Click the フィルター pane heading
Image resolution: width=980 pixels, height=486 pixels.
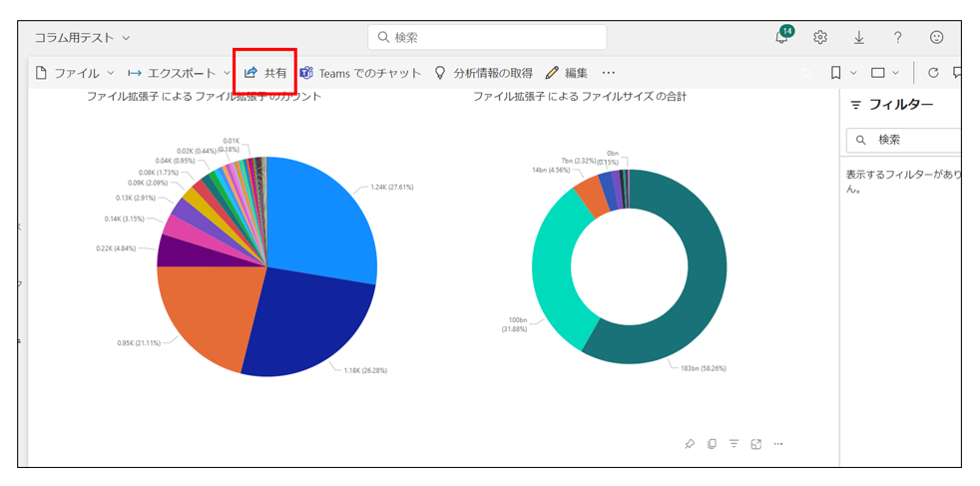coord(900,105)
